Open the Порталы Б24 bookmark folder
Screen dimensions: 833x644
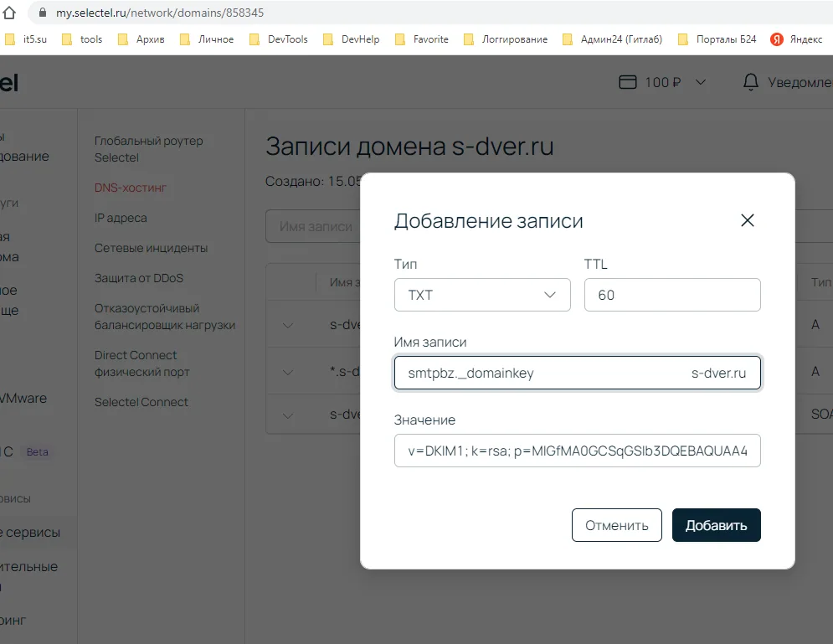[x=717, y=39]
